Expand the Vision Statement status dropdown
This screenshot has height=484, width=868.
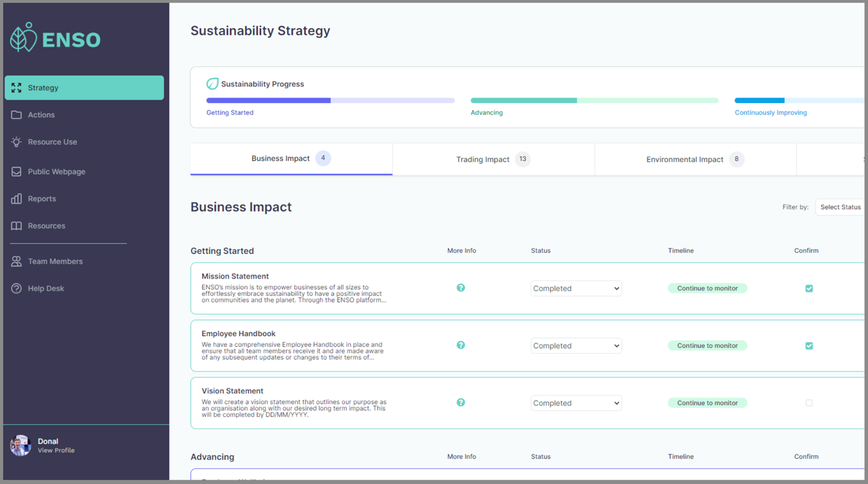576,403
